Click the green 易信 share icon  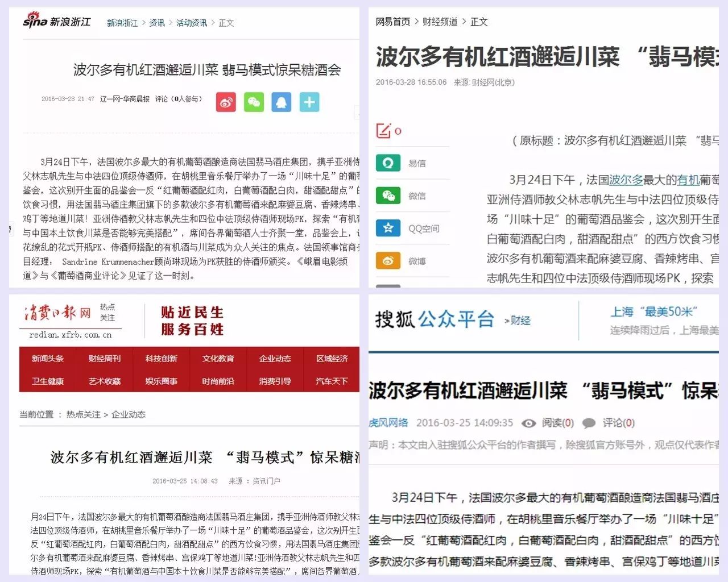(x=388, y=163)
